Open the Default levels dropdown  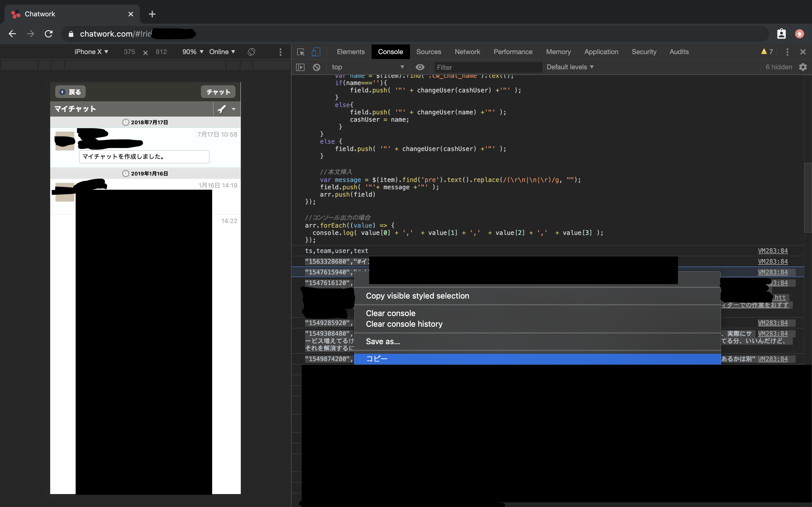[x=570, y=67]
